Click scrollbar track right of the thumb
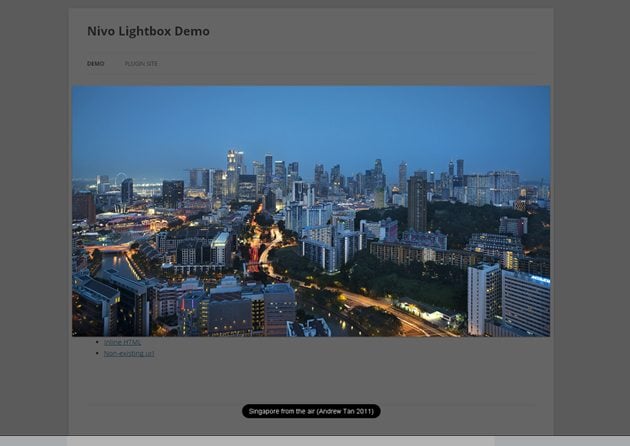The width and height of the screenshot is (630, 446). coord(560,441)
